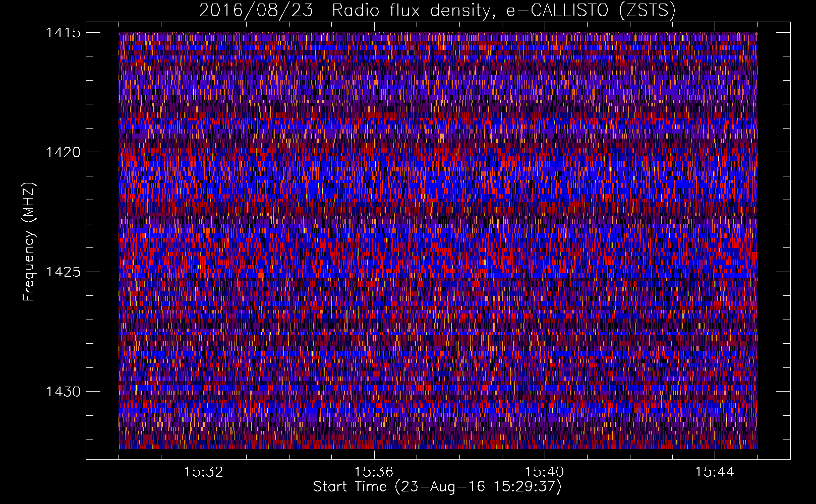Image resolution: width=816 pixels, height=504 pixels.
Task: Click the plot title "2016/08/23 Radio flux density, e-CALLISTO (ZSTS)"
Action: pyautogui.click(x=437, y=11)
